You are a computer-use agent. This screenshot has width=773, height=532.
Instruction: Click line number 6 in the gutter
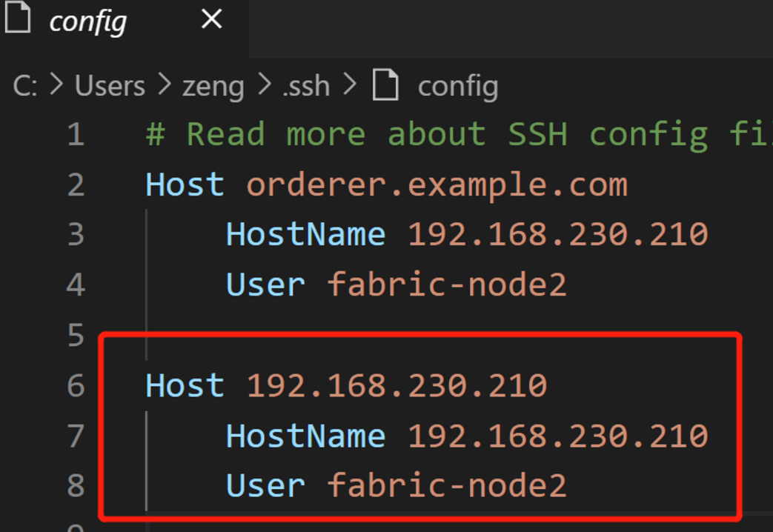click(x=75, y=385)
